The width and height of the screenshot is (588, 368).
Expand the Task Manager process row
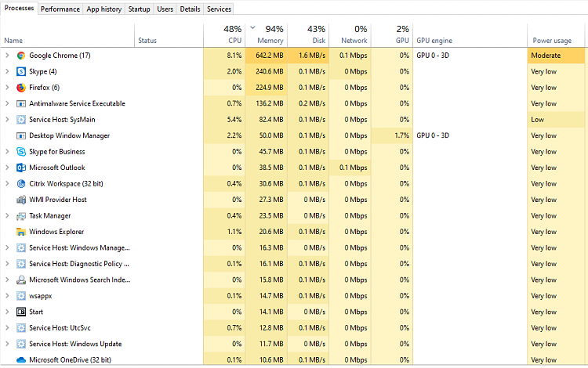[x=7, y=216]
